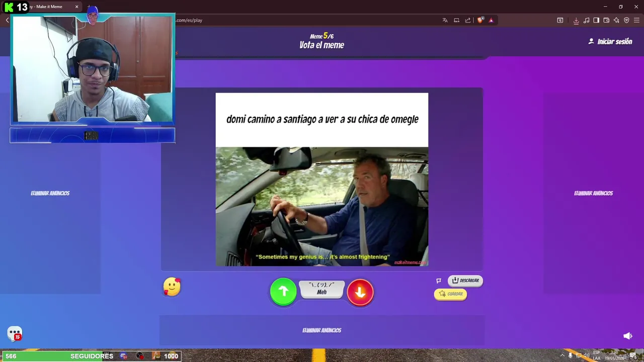Screen dimensions: 644x362
Task: Click Eliminar anuncios in right sidebar
Action: click(594, 193)
